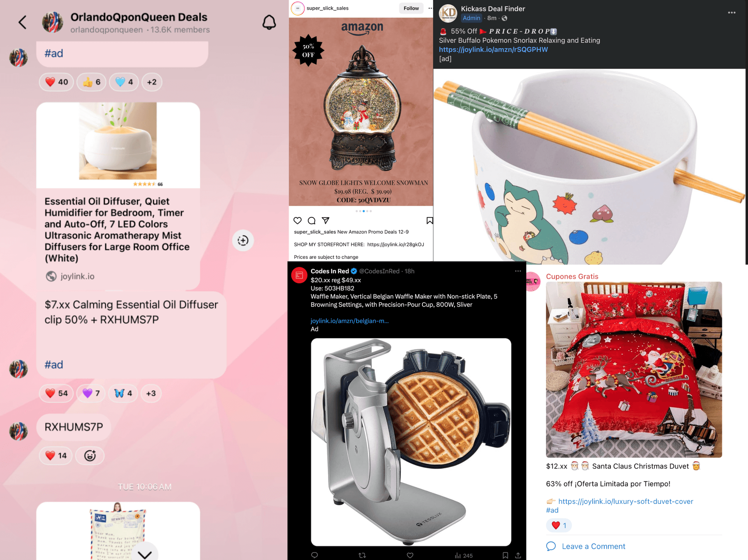Open the Codes In Red tweet more menu
The width and height of the screenshot is (748, 560).
(x=518, y=271)
